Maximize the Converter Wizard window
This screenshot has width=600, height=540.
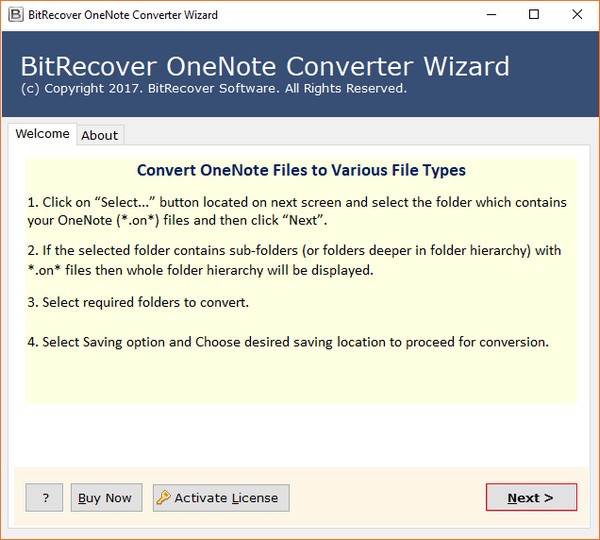(x=534, y=15)
